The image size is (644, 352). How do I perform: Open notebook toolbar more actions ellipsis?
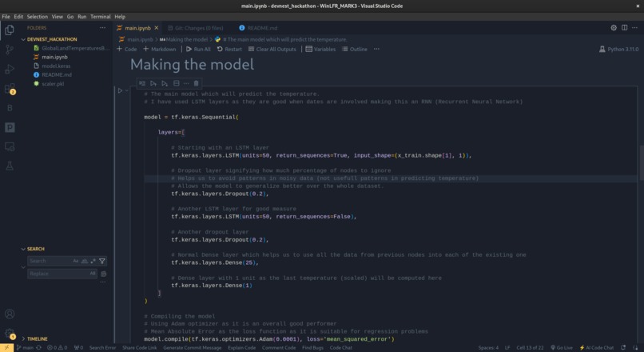click(x=376, y=49)
